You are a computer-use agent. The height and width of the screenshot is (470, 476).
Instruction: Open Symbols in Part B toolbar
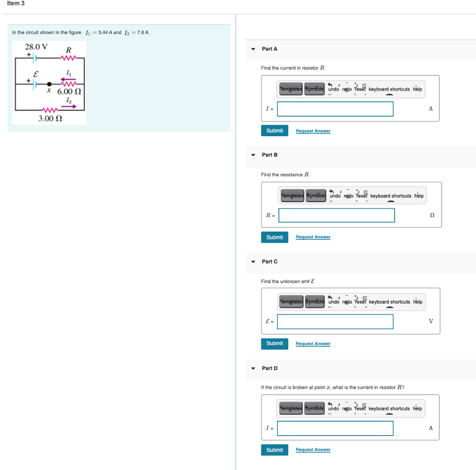[x=316, y=196]
